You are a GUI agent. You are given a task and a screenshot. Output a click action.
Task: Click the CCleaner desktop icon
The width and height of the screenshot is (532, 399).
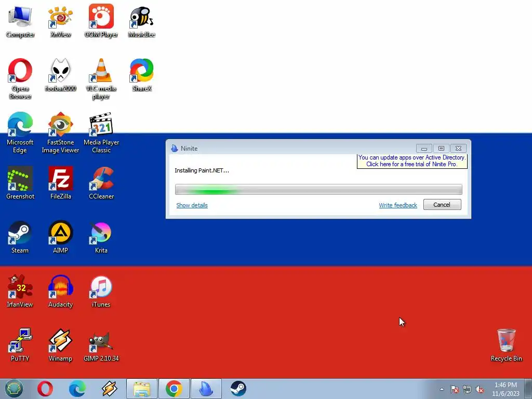coord(101,183)
